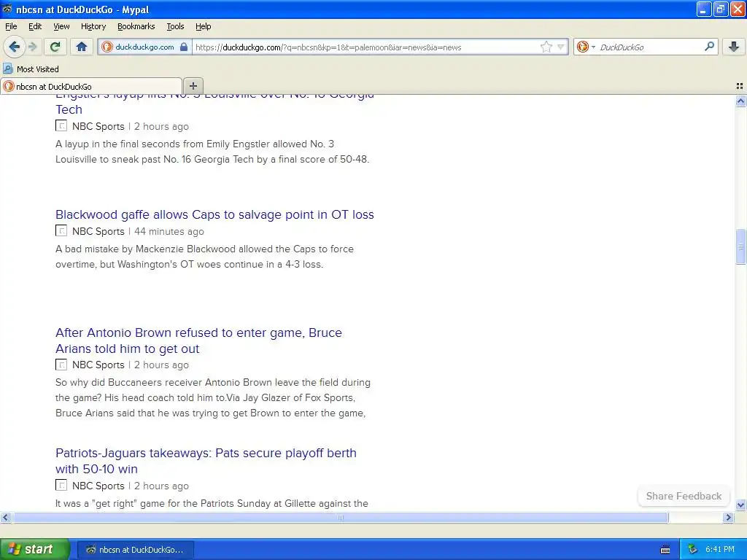Click the horizontal scrollbar left arrow
The width and height of the screenshot is (747, 560).
pos(5,517)
